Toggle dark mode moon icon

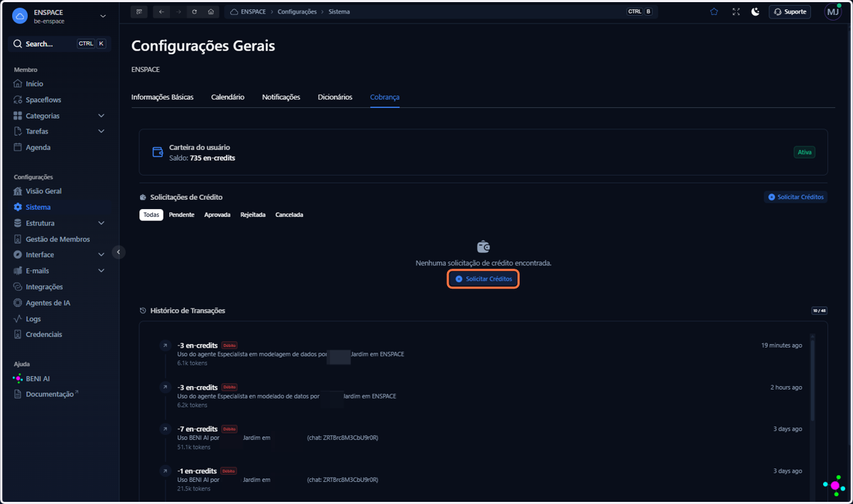(x=756, y=12)
